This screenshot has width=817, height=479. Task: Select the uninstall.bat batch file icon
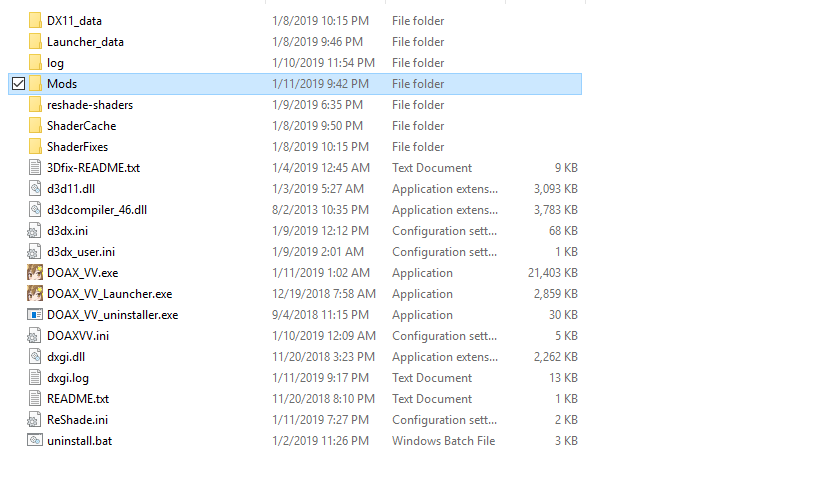(35, 440)
